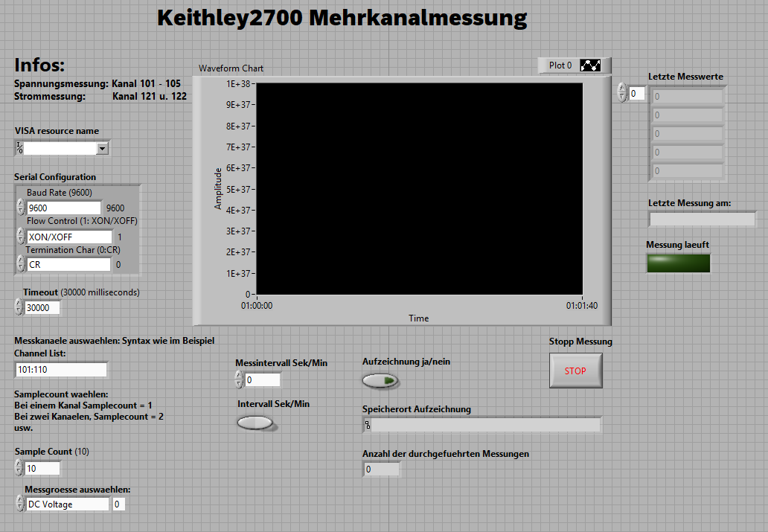Open the VISA resource name dropdown
This screenshot has width=768, height=532.
(x=102, y=148)
